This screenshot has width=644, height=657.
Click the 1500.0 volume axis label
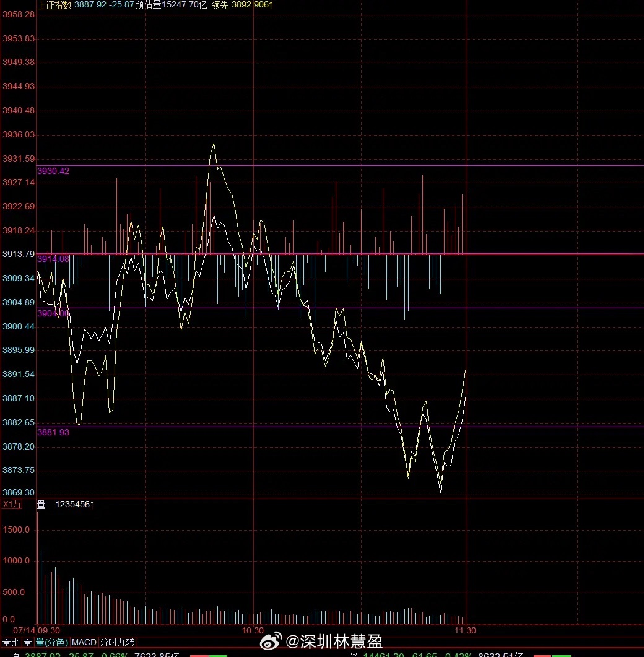coord(16,529)
